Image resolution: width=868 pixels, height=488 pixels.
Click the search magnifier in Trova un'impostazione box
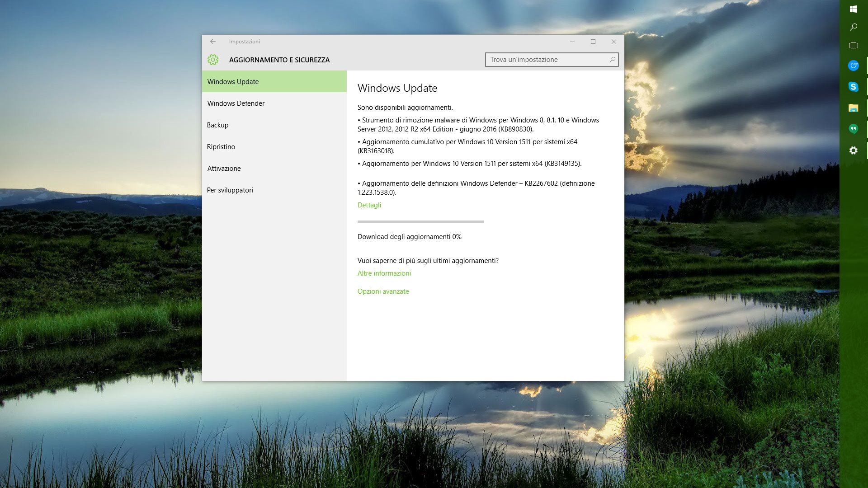(x=613, y=60)
